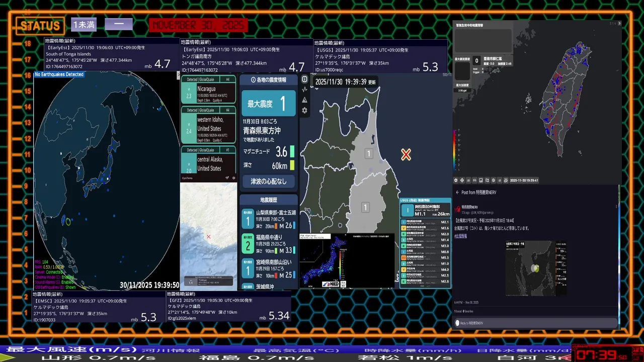Select the Nicaragua M2.3 GlobalQuake card
The image size is (644, 362).
click(208, 89)
